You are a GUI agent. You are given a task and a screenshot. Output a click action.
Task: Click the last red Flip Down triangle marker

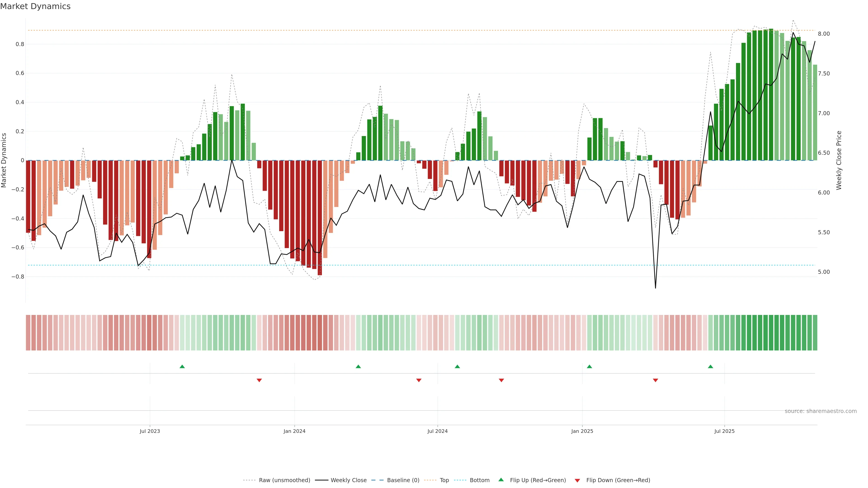coord(655,380)
